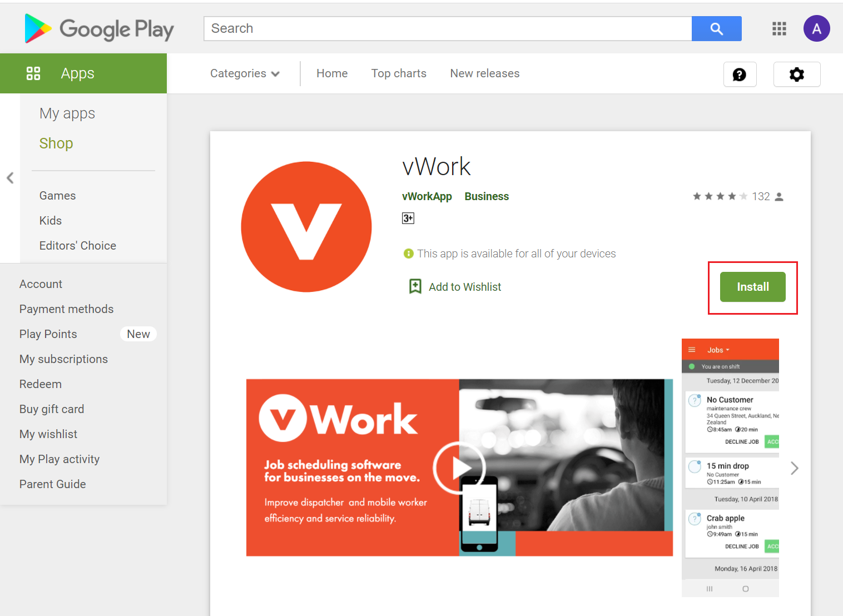Click the help question mark icon
Image resolution: width=843 pixels, height=616 pixels.
coord(740,74)
